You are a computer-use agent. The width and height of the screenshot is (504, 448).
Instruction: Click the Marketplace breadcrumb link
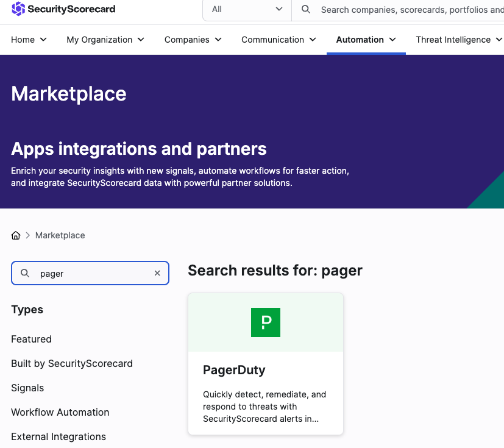[60, 235]
